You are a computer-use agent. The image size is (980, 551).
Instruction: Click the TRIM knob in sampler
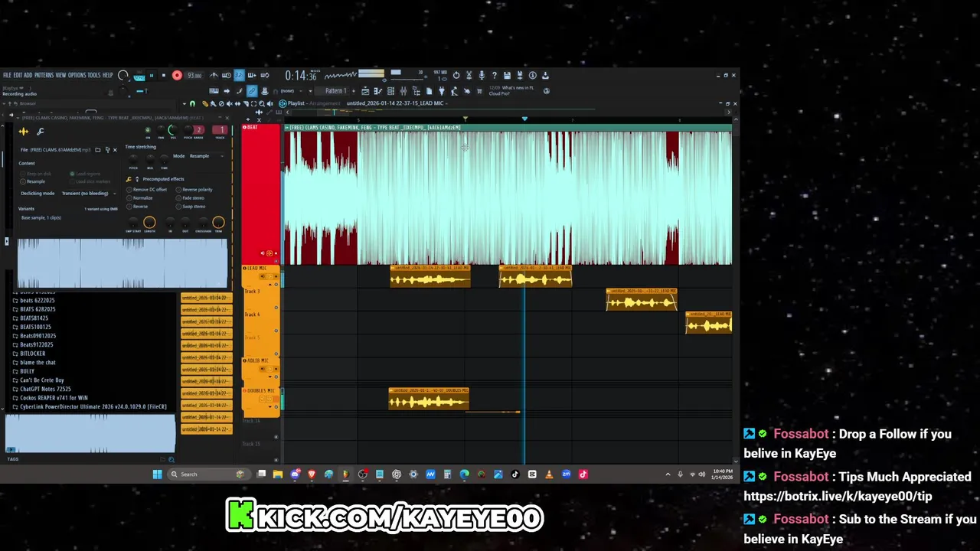coord(218,222)
